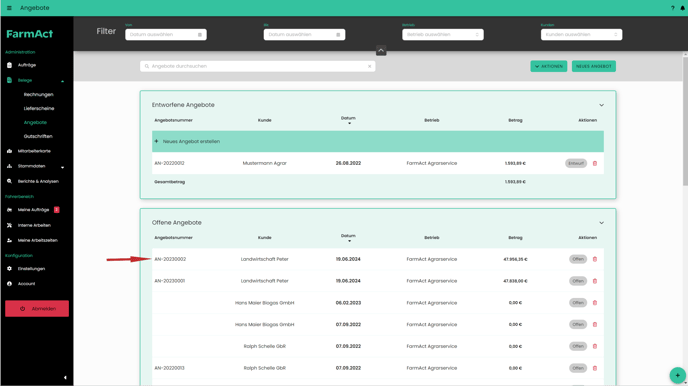The image size is (688, 386).
Task: Open the calendar icon in the Von date field
Action: tap(200, 35)
